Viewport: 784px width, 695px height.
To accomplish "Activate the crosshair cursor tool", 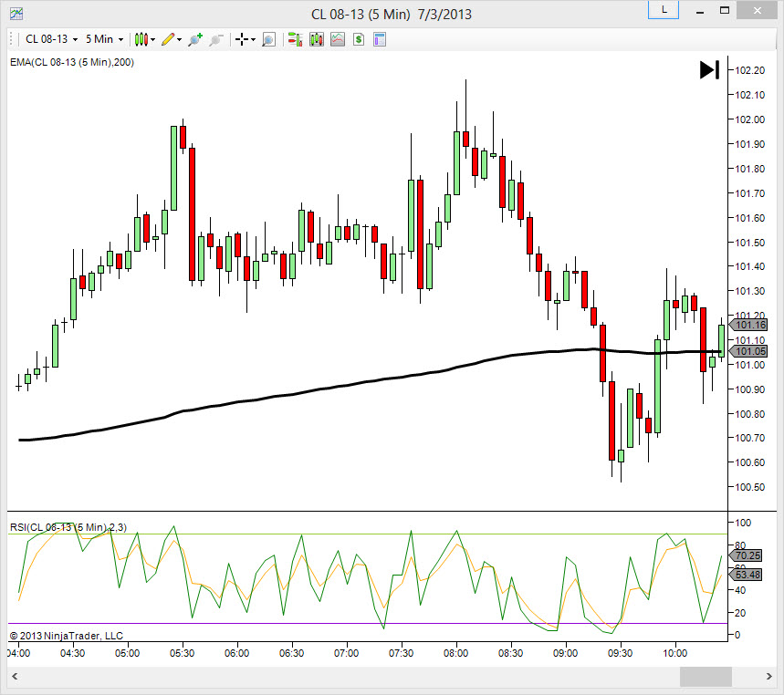I will coord(242,39).
